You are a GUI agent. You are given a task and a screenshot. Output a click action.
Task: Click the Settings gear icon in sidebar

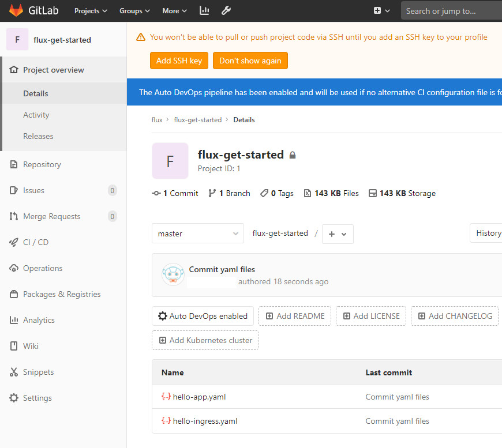coord(14,398)
